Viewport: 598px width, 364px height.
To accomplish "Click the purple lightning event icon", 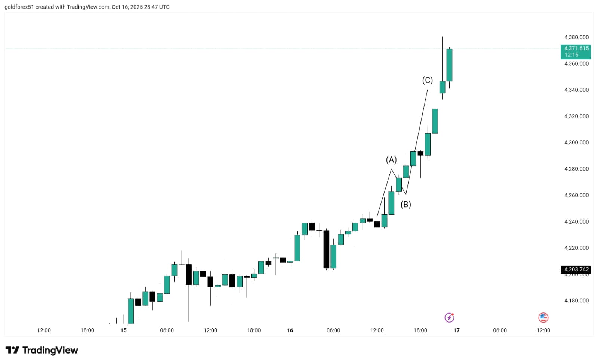I will click(x=449, y=318).
